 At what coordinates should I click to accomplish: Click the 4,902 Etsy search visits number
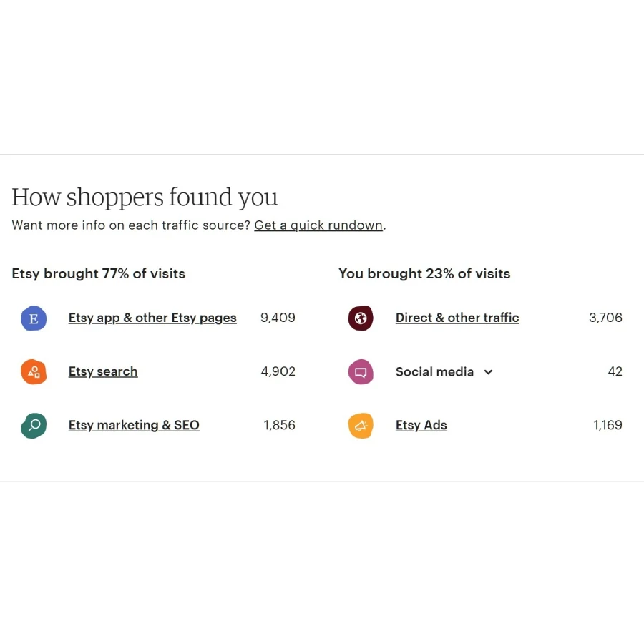tap(278, 371)
